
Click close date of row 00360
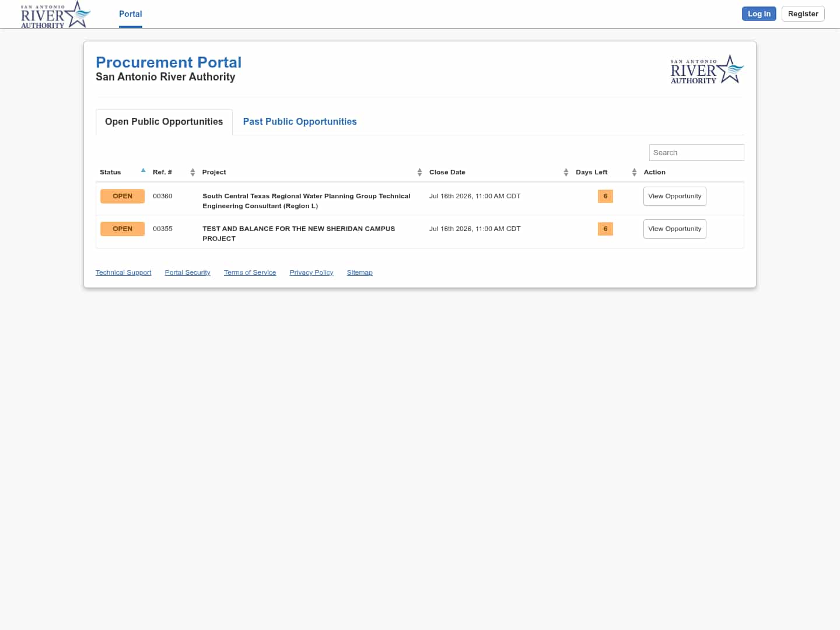pyautogui.click(x=475, y=196)
